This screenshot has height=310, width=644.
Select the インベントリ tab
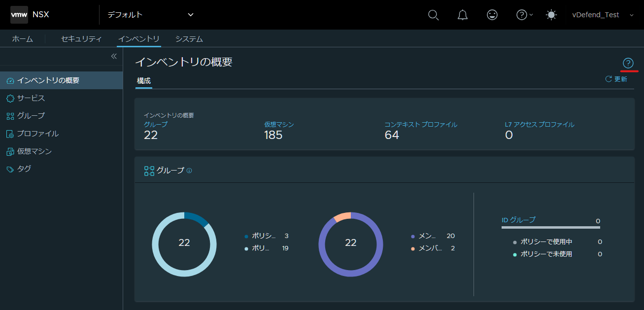coord(139,39)
